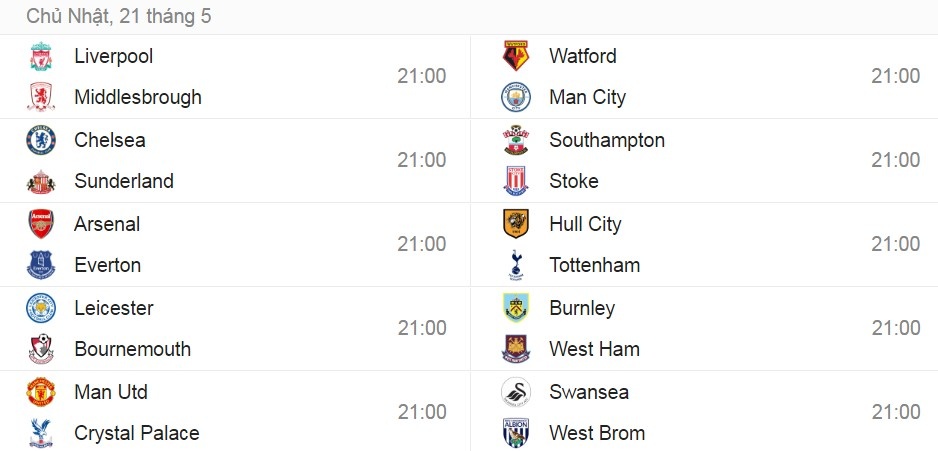Click the Chelsea club crest
Screen dimensions: 938x451
(41, 140)
